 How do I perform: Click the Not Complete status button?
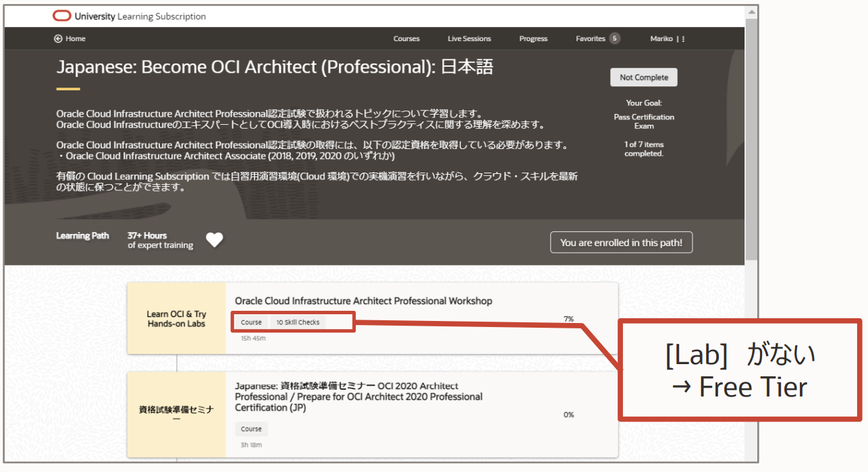(x=643, y=78)
